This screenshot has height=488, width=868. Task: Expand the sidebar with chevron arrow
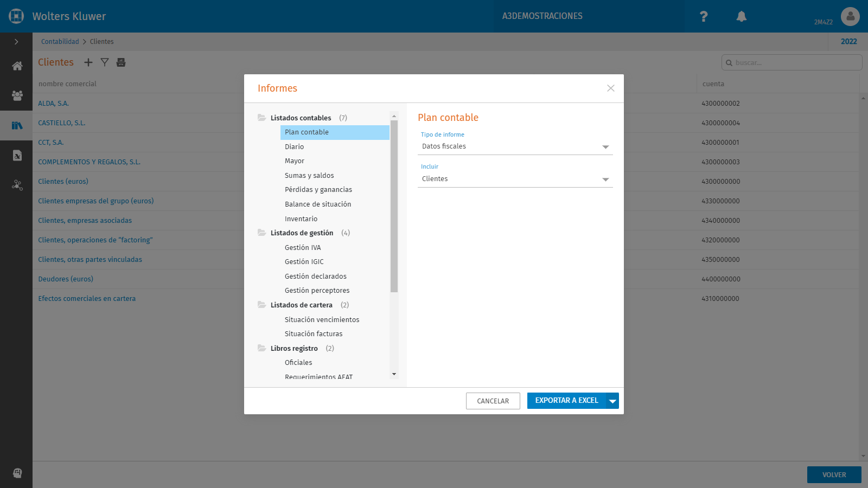click(x=16, y=42)
